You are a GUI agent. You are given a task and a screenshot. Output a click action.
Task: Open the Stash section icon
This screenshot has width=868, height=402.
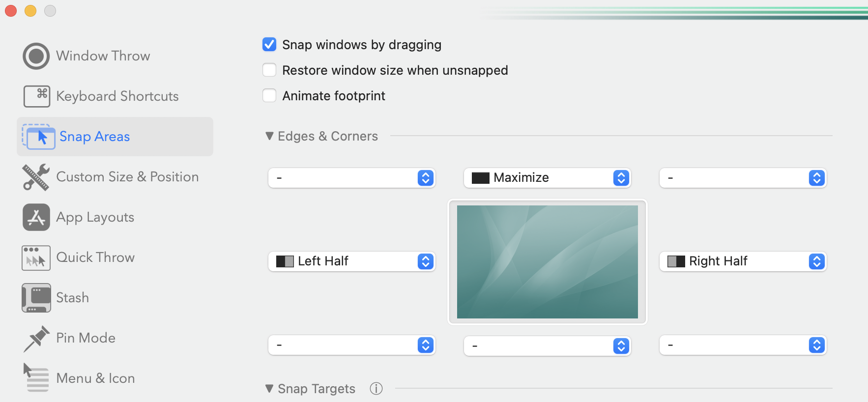pos(36,298)
